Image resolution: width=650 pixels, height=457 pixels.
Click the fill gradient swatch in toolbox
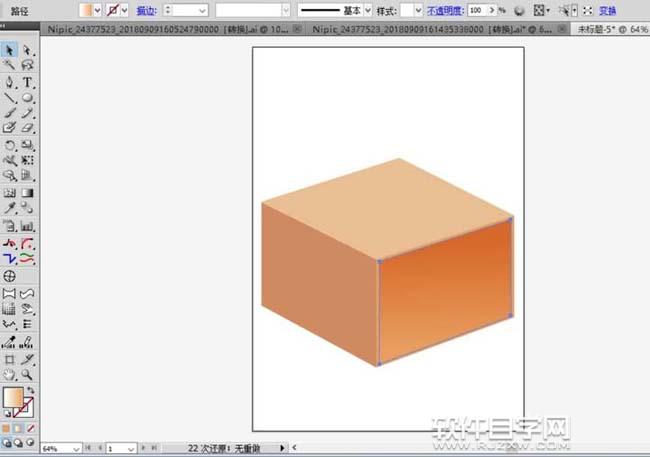(x=14, y=398)
